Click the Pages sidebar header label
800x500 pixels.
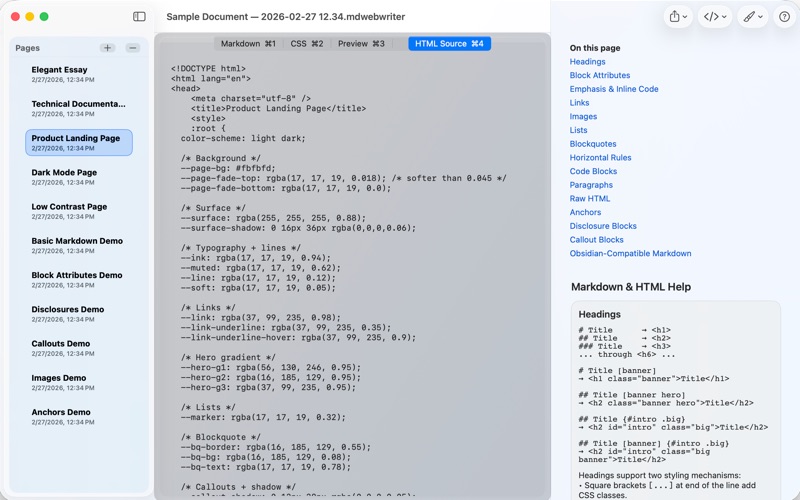coord(28,48)
